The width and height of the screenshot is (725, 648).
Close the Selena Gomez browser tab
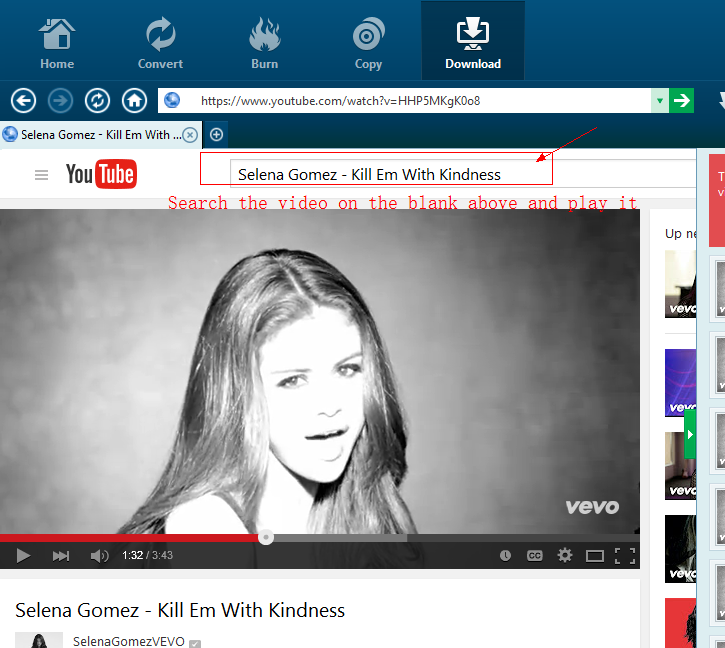pos(190,135)
